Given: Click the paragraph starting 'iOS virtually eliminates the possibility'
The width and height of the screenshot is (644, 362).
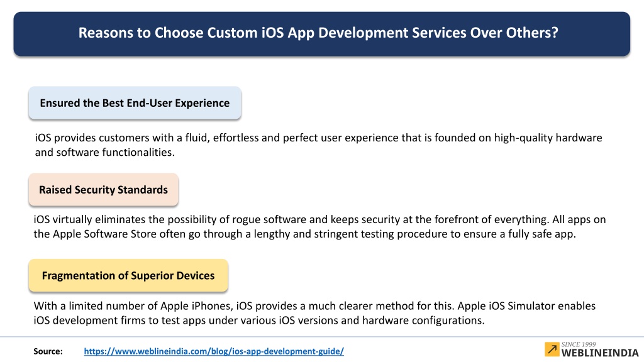Looking at the screenshot, I should (x=319, y=226).
